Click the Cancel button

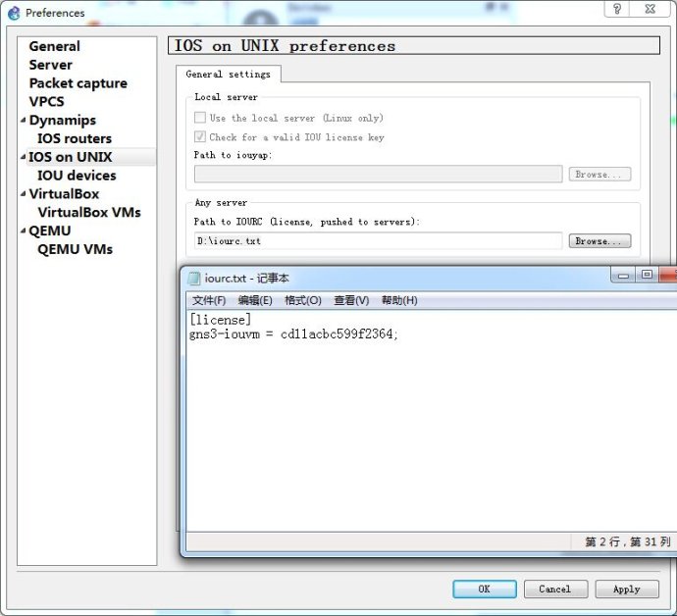555,589
